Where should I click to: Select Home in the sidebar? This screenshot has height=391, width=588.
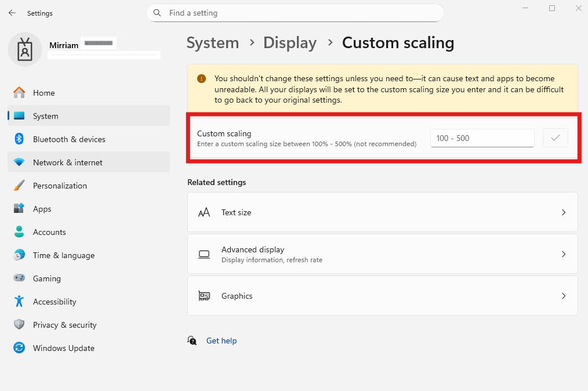coord(89,93)
